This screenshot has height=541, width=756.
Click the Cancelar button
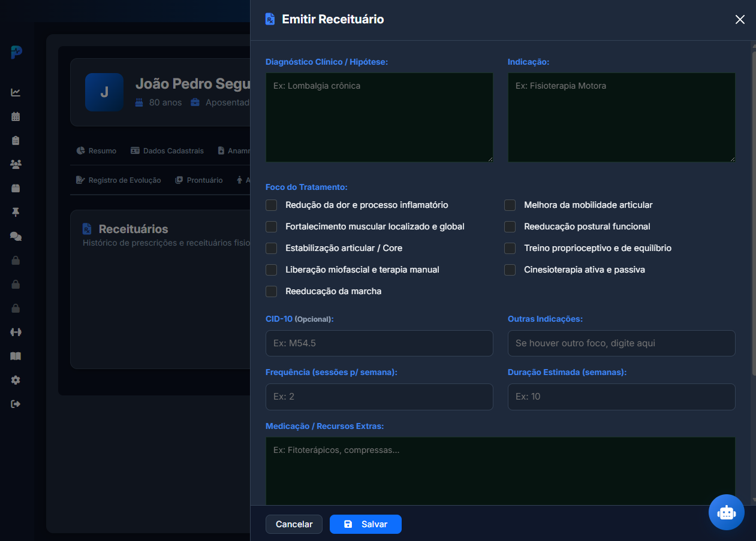click(294, 524)
